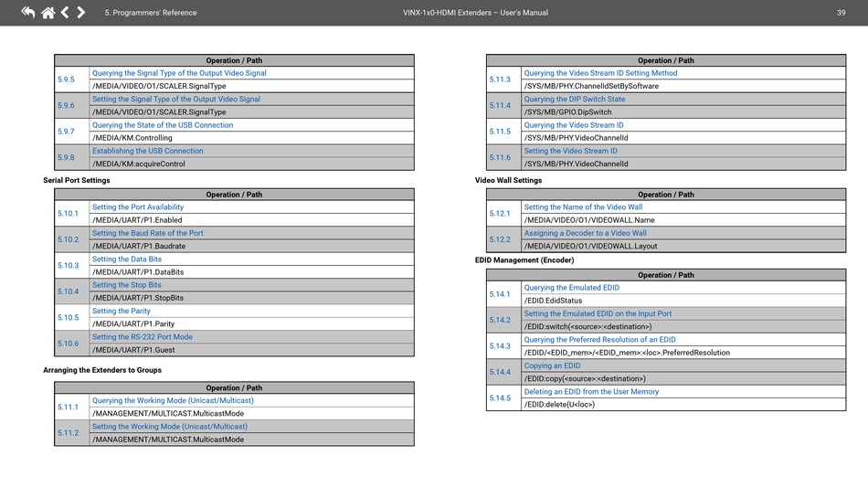Click section number 5.11.4
Screen dimensions: 868x487
click(500, 106)
